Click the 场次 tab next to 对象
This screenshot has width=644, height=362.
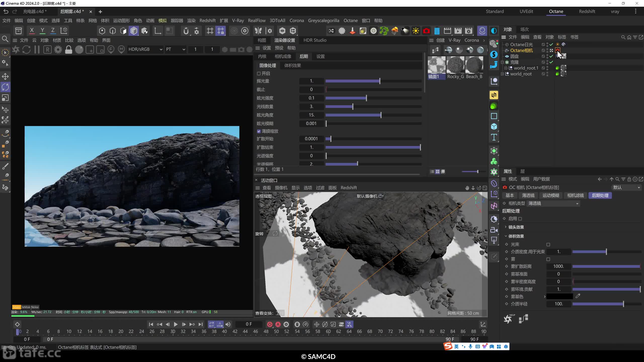524,29
